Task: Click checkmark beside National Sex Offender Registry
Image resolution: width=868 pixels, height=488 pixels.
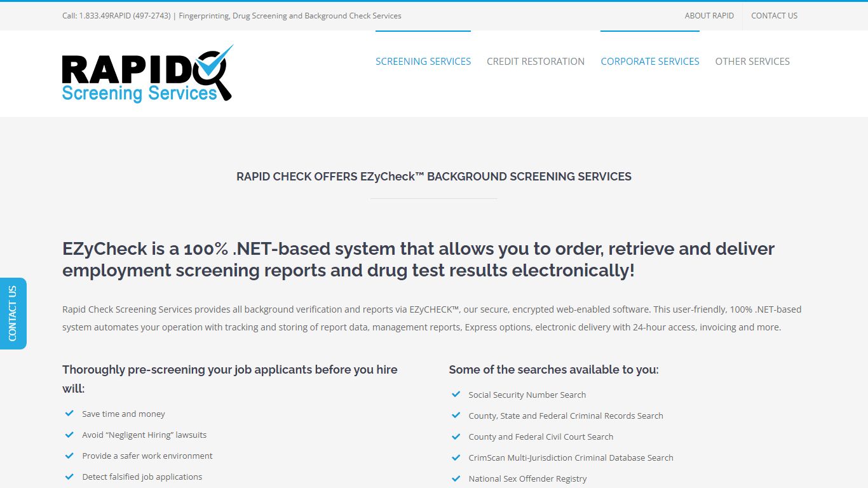Action: pyautogui.click(x=456, y=478)
